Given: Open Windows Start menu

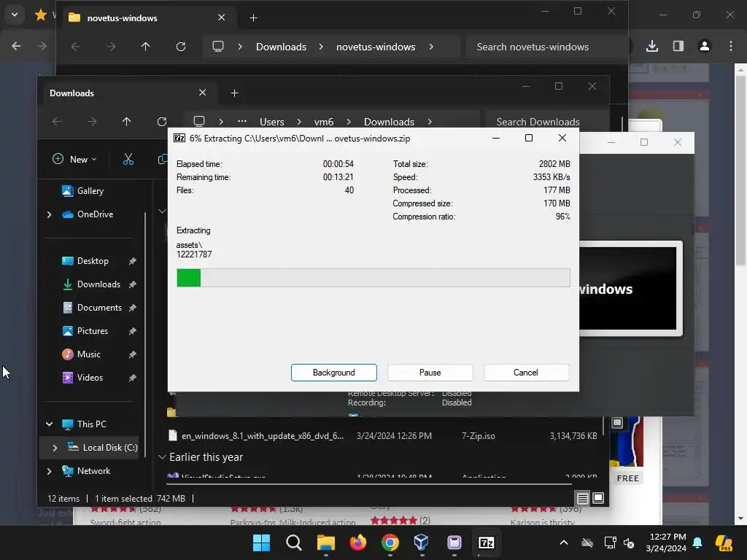Looking at the screenshot, I should tap(261, 542).
